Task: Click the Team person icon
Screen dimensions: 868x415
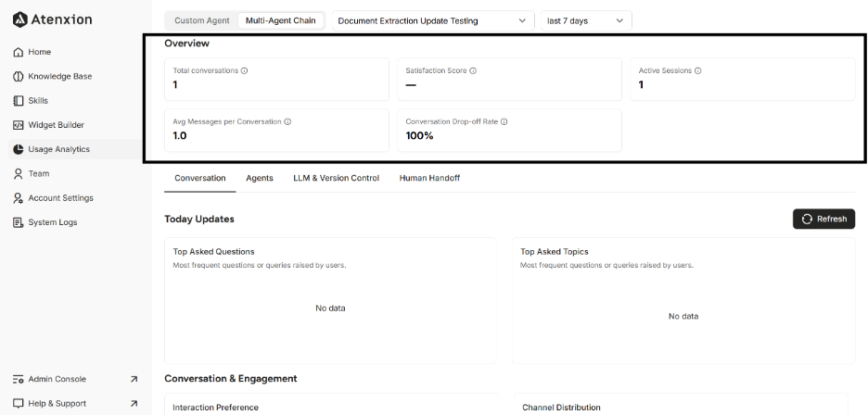Action: [18, 174]
